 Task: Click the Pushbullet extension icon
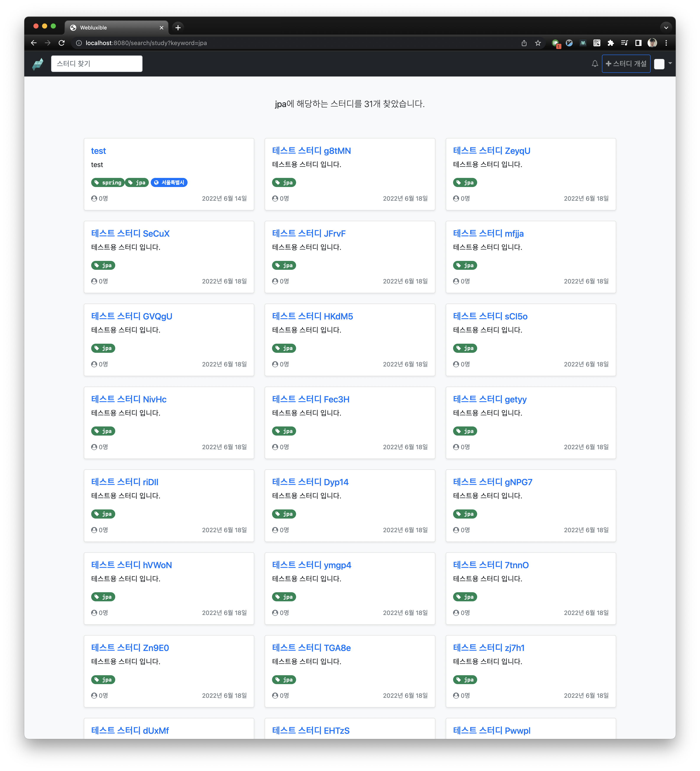pyautogui.click(x=556, y=43)
